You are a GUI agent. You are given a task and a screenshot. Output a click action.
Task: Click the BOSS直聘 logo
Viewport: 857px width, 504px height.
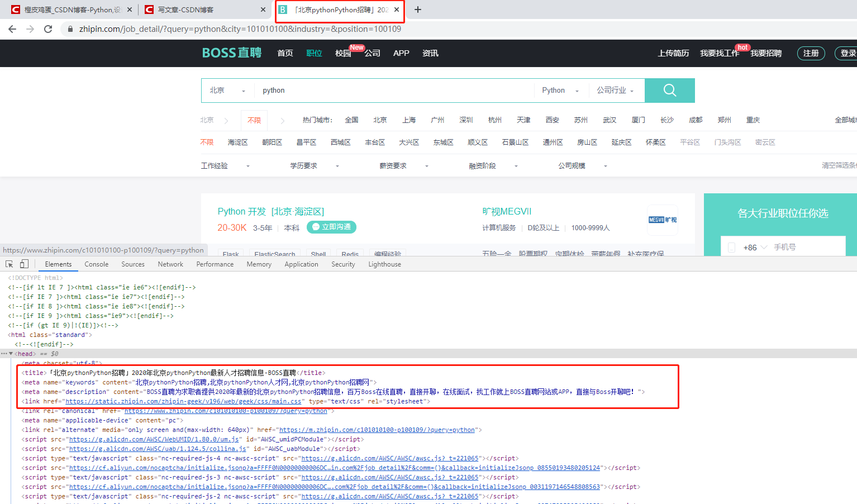point(231,53)
